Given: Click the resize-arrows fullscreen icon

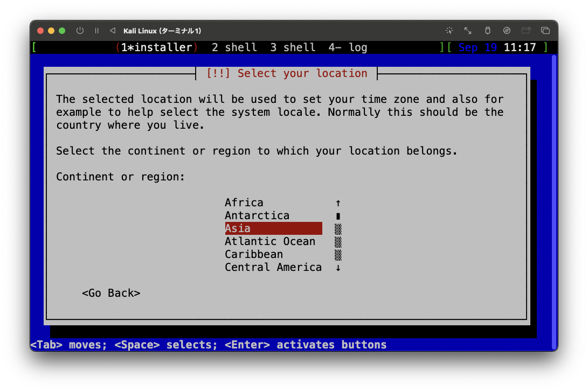Looking at the screenshot, I should click(x=468, y=31).
